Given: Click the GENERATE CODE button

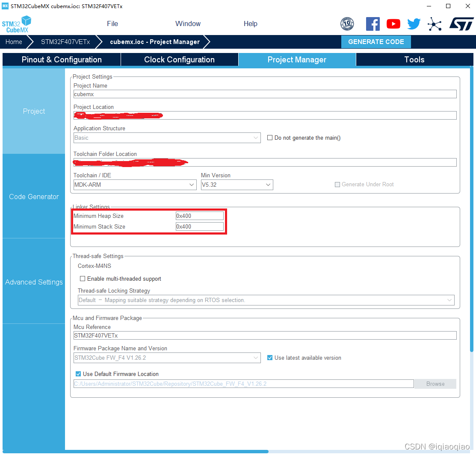Looking at the screenshot, I should click(x=376, y=42).
